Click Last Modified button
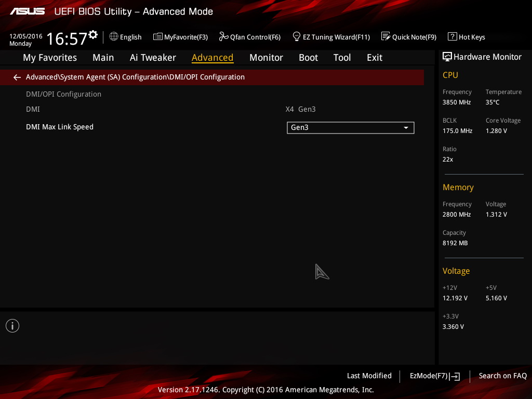The height and width of the screenshot is (399, 532). tap(369, 376)
